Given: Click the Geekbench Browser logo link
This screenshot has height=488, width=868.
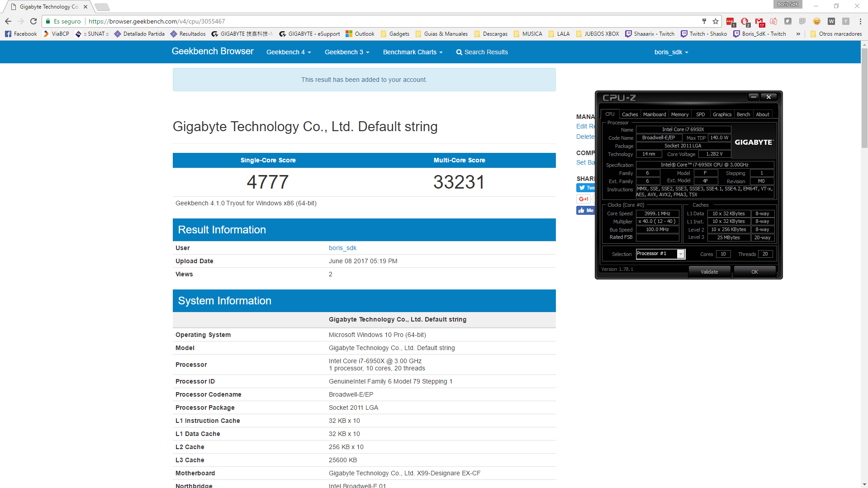Looking at the screenshot, I should pyautogui.click(x=213, y=51).
